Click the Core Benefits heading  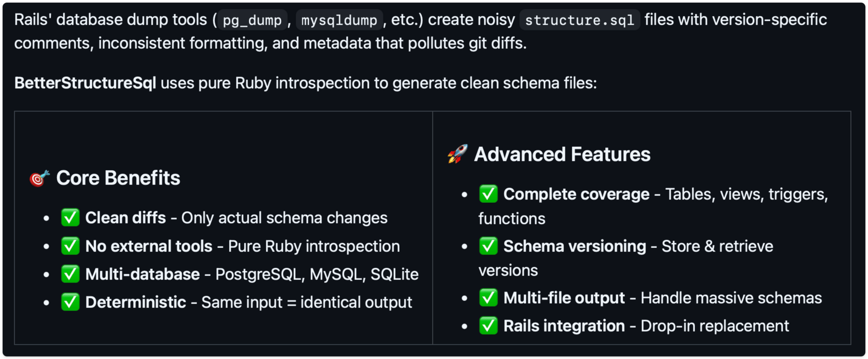pos(118,178)
